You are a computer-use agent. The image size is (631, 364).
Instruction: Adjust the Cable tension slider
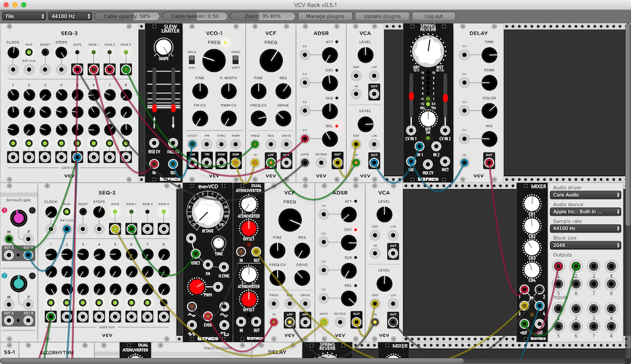[x=195, y=16]
